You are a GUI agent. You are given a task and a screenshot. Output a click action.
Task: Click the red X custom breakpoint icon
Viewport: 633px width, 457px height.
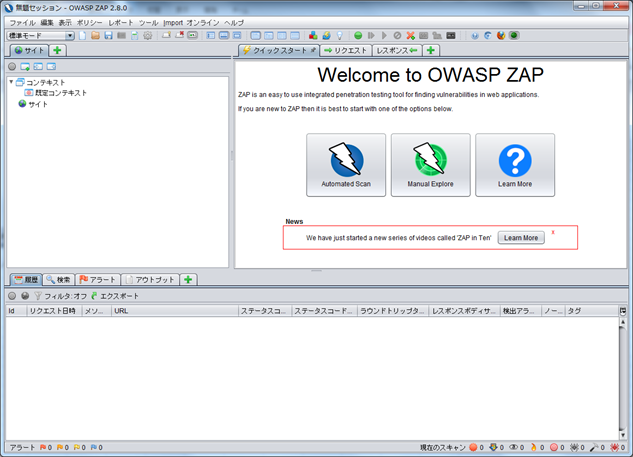pyautogui.click(x=411, y=36)
